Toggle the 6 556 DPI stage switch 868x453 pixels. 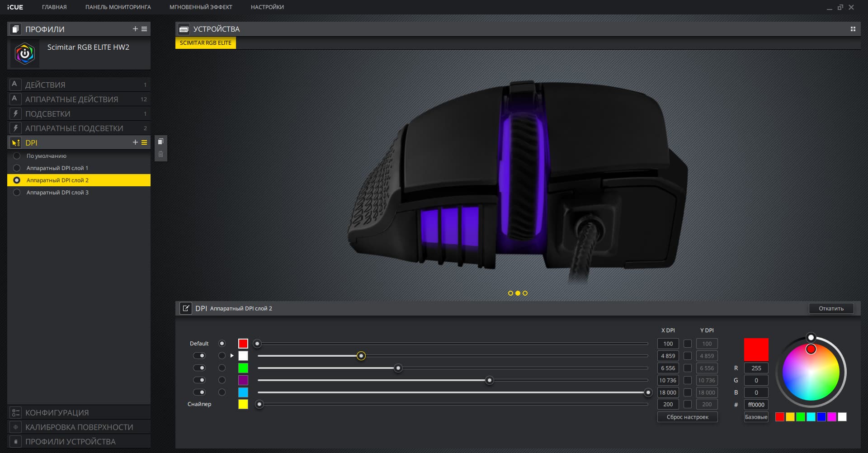(199, 368)
